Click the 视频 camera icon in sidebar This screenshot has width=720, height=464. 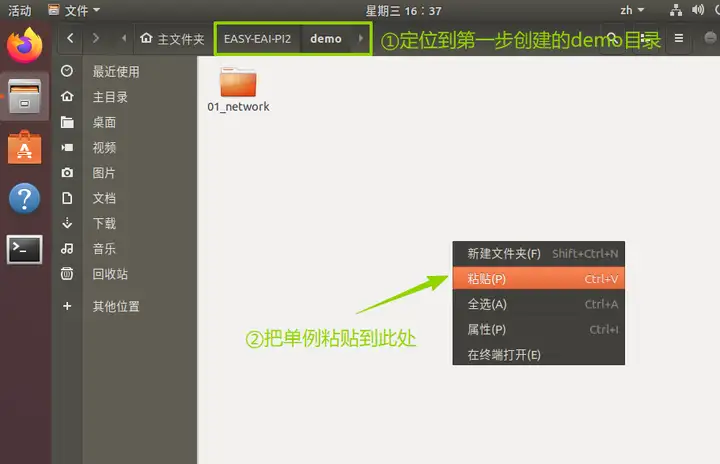pyautogui.click(x=67, y=147)
